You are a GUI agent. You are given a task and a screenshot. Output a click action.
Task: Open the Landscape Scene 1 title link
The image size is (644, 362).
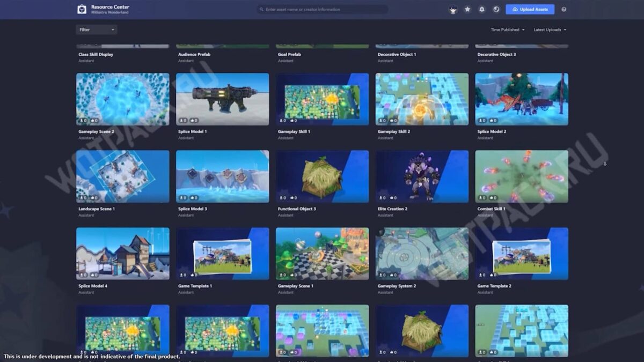(97, 209)
